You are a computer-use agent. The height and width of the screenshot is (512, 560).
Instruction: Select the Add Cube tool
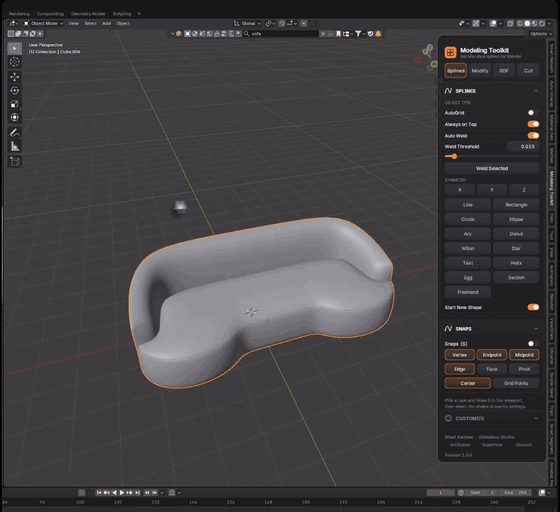coord(15,162)
